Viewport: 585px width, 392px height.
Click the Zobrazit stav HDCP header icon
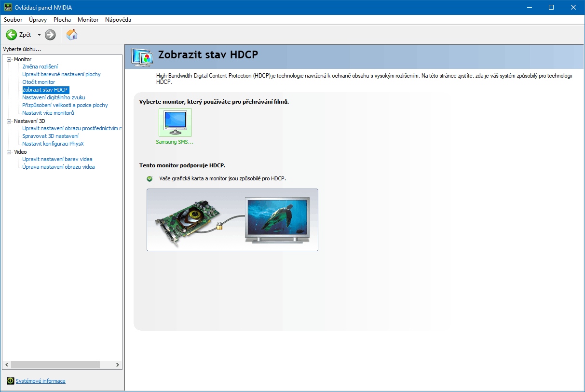[142, 56]
